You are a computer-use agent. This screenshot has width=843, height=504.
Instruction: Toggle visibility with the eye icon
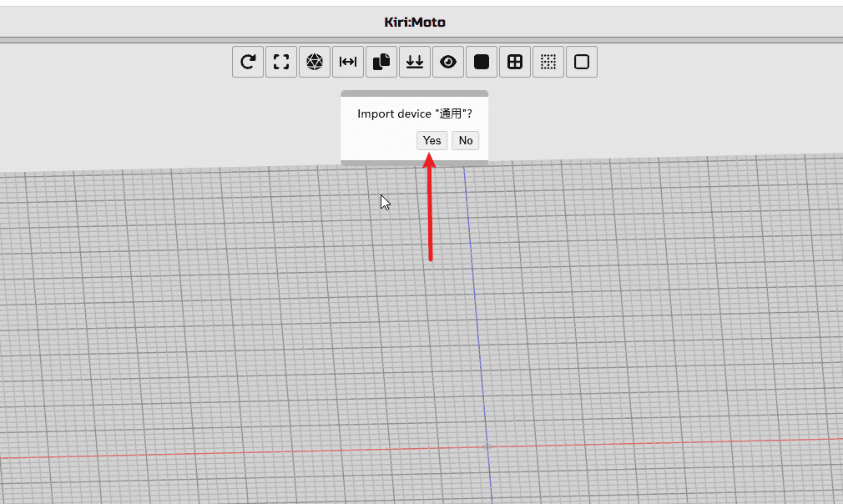coord(448,62)
